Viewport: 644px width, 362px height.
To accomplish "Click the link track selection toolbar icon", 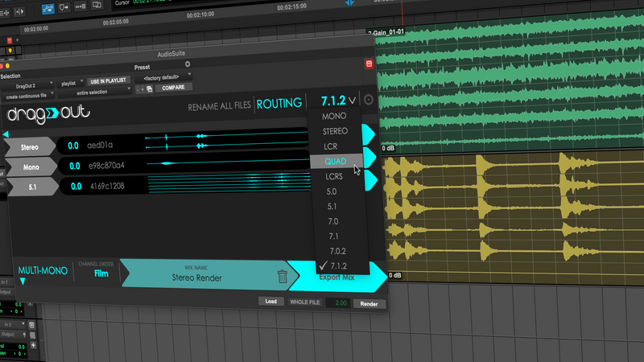I will click(x=80, y=6).
